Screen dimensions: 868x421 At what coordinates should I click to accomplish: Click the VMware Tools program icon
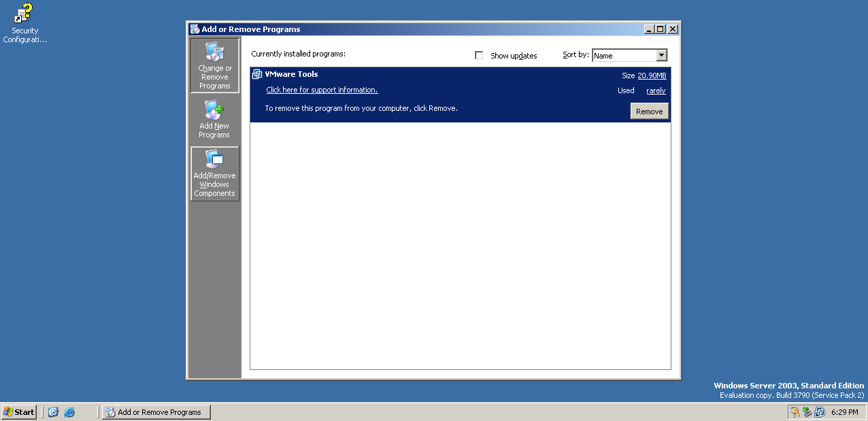257,74
